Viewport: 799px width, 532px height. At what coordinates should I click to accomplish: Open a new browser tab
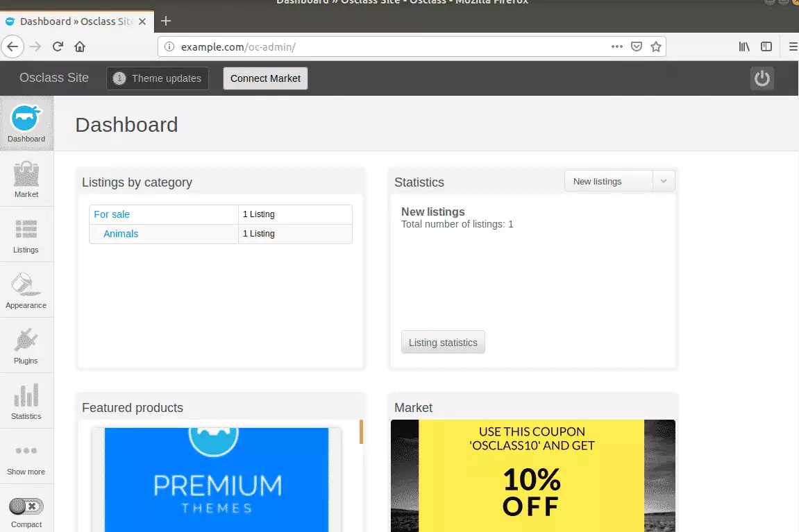pyautogui.click(x=166, y=21)
